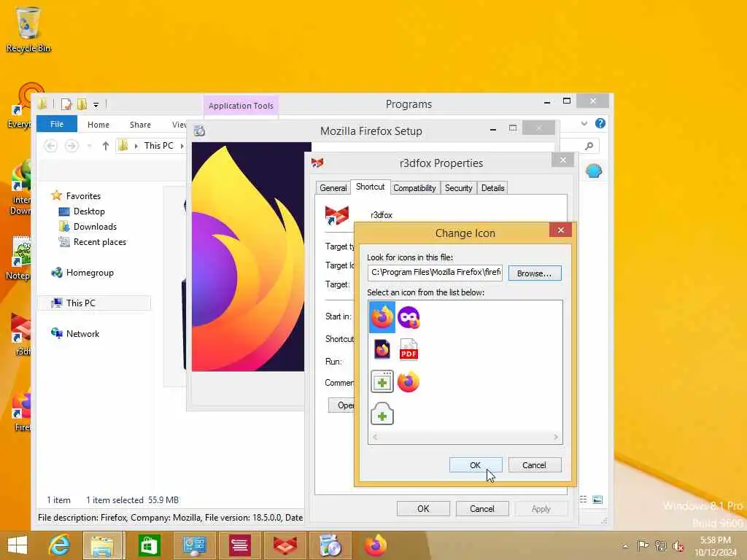Click the r3dfox shortcut icon in Properties
Screen dimensions: 747x560
click(x=337, y=215)
